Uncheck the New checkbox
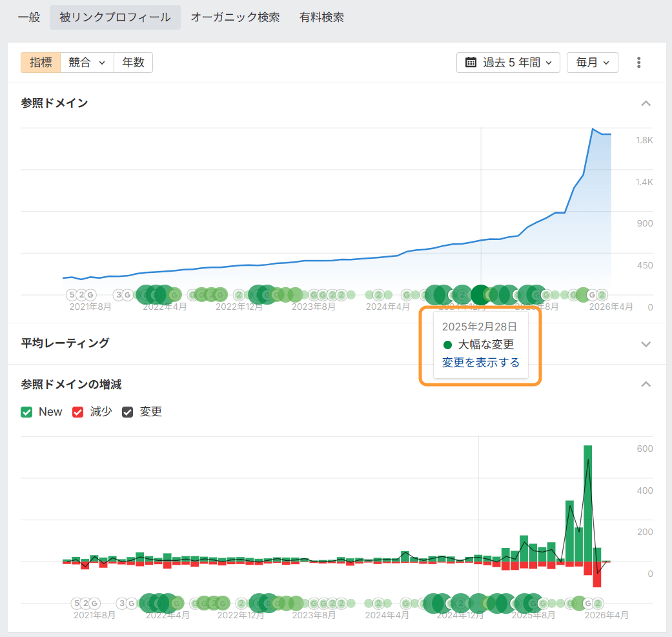 point(27,411)
